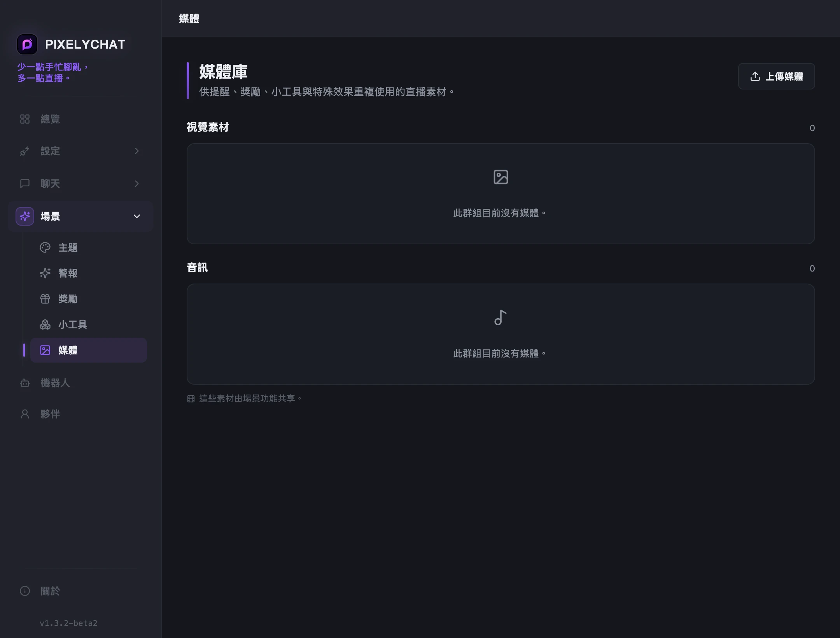Click the upload arrow icon on 上傳媒體

755,76
